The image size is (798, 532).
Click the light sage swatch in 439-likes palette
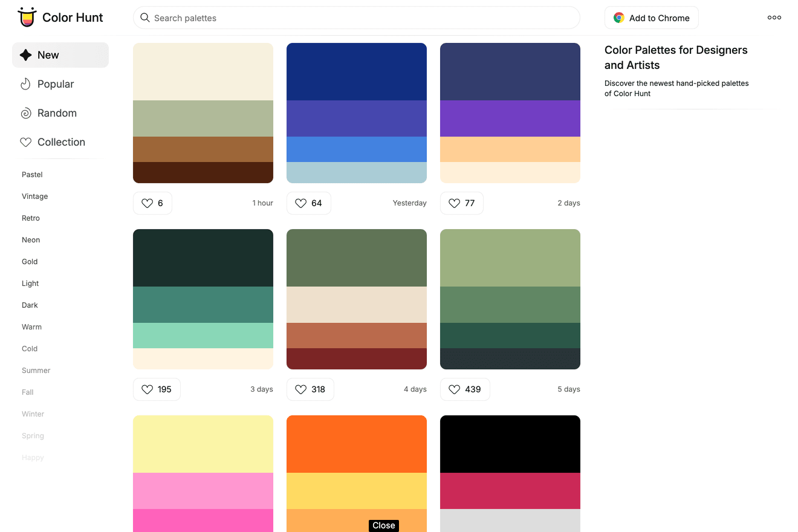pyautogui.click(x=510, y=258)
